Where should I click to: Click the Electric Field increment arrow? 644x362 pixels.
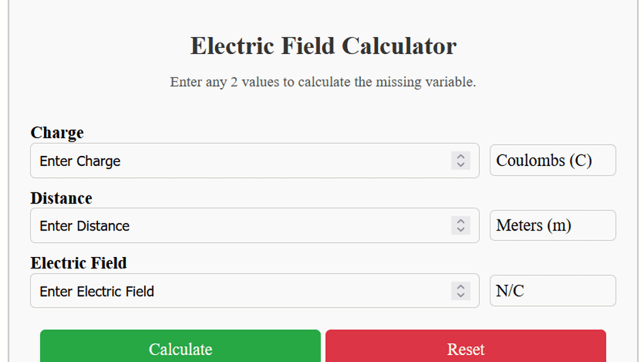pos(462,287)
